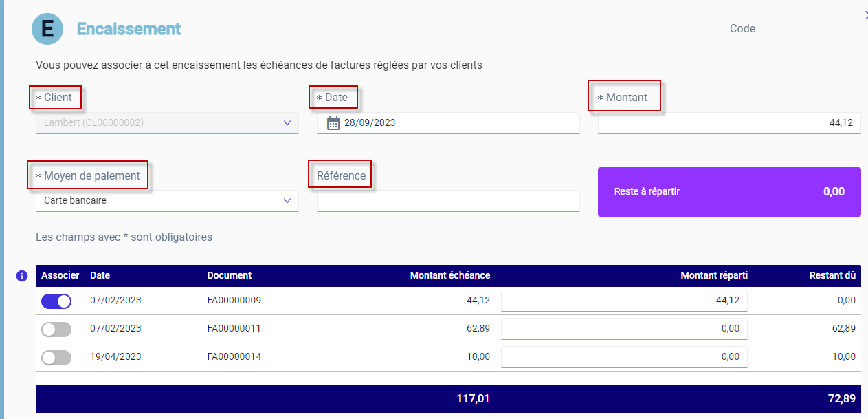The height and width of the screenshot is (419, 868).
Task: Select document FA00000009 cell
Action: [x=234, y=301]
